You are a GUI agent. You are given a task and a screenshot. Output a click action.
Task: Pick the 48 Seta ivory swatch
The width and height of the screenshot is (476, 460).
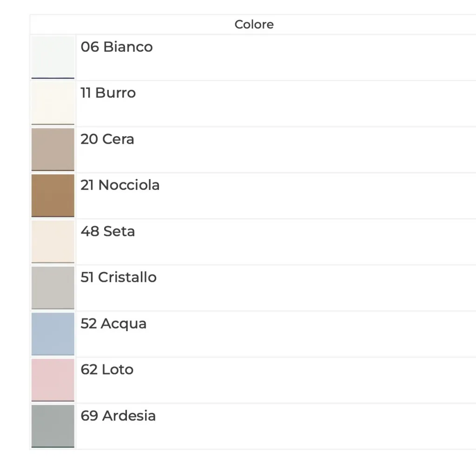pos(53,242)
